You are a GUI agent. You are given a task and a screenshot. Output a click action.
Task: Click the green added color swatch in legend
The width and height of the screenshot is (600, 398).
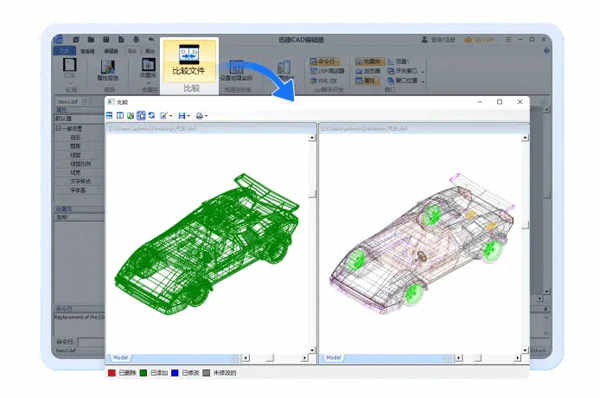pos(143,373)
